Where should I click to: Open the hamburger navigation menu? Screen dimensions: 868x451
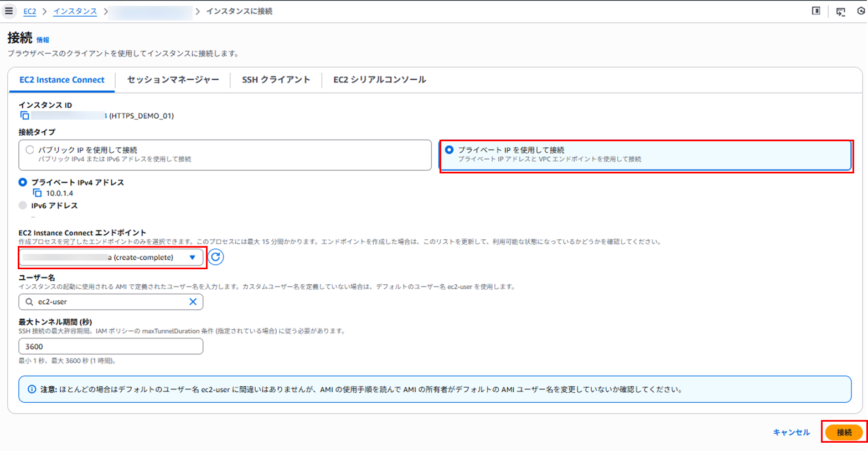point(9,11)
